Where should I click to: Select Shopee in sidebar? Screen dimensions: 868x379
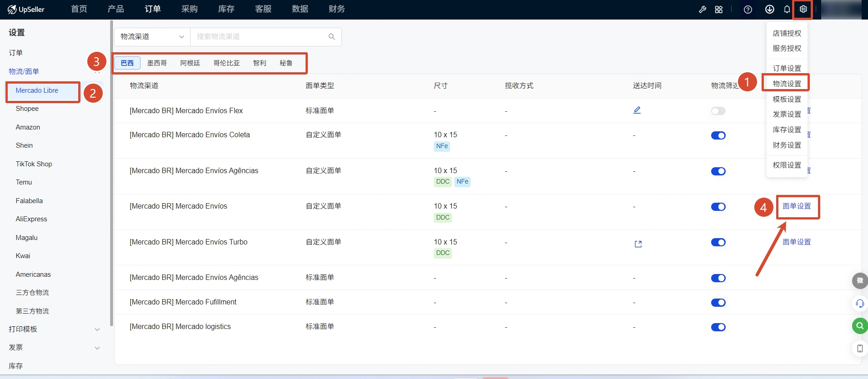[27, 109]
